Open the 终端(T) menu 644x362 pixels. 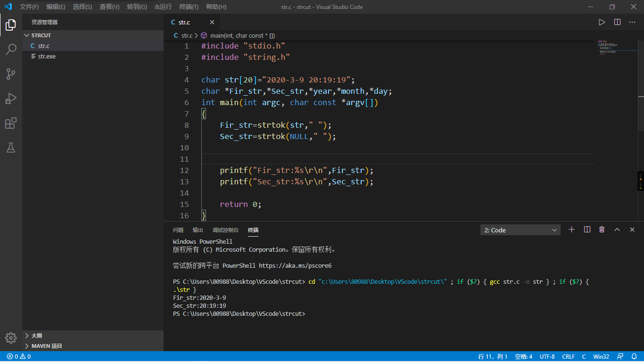tap(189, 7)
